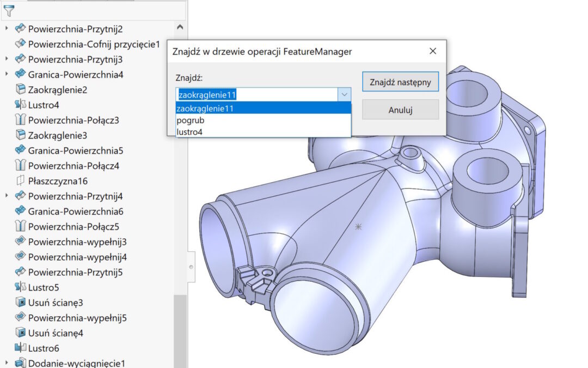The width and height of the screenshot is (588, 368).
Task: Click the Granica-Powierzchnia5 boundary surface icon
Action: (x=20, y=150)
